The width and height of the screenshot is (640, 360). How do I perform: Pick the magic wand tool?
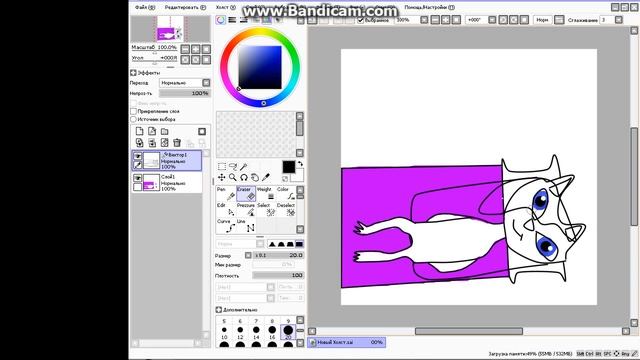point(244,167)
